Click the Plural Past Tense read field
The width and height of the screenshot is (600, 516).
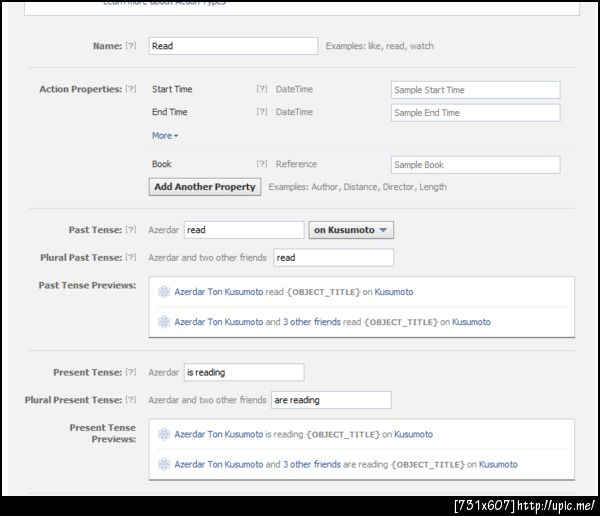click(333, 258)
